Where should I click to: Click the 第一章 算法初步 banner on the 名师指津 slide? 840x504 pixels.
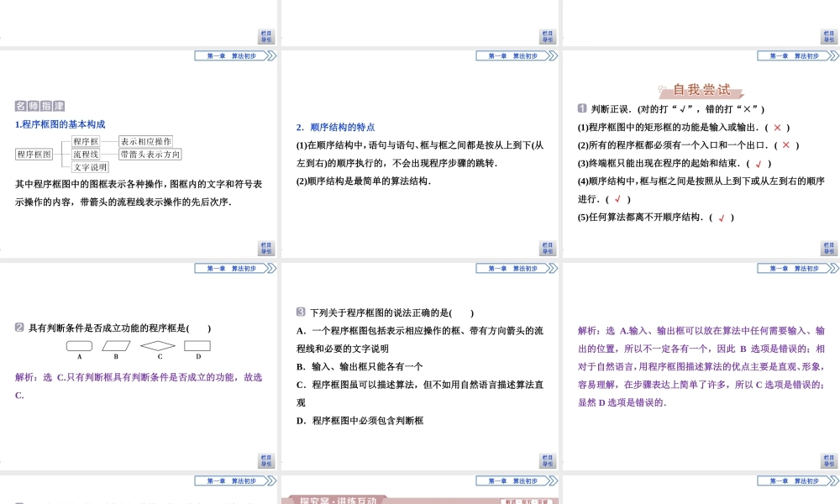(x=235, y=55)
